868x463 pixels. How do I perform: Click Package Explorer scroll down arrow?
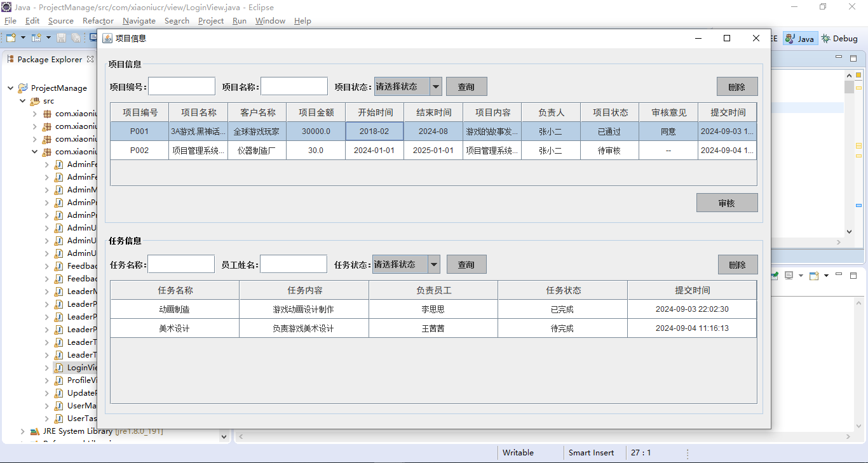point(224,436)
